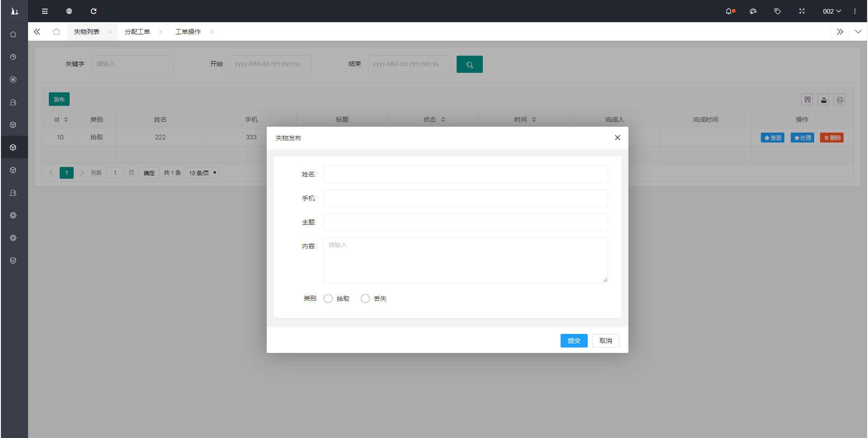Open the globe website icon
This screenshot has height=438, width=868.
tap(69, 11)
